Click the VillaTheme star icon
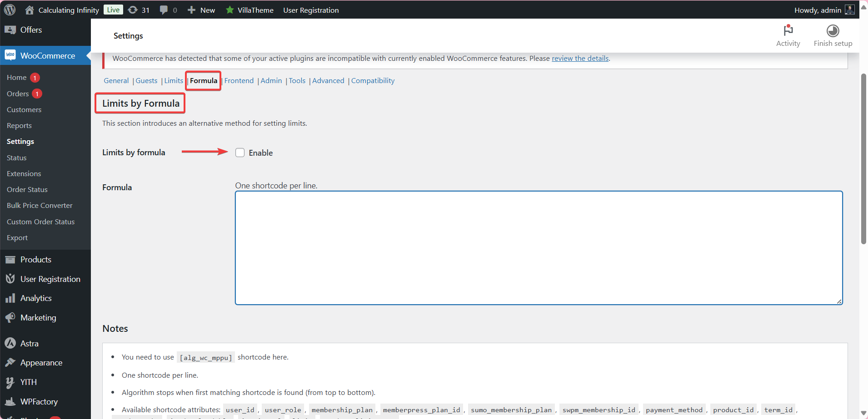The width and height of the screenshot is (868, 419). [x=230, y=10]
